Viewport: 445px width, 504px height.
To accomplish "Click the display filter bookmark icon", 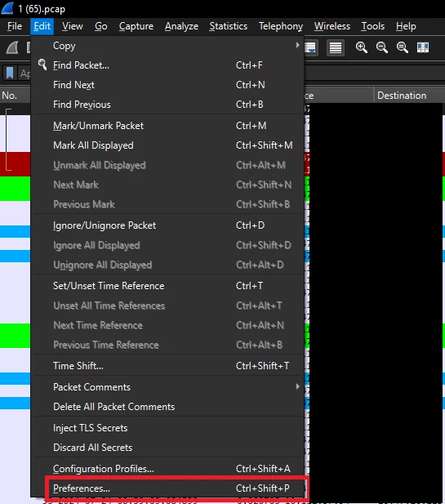I will coord(10,73).
